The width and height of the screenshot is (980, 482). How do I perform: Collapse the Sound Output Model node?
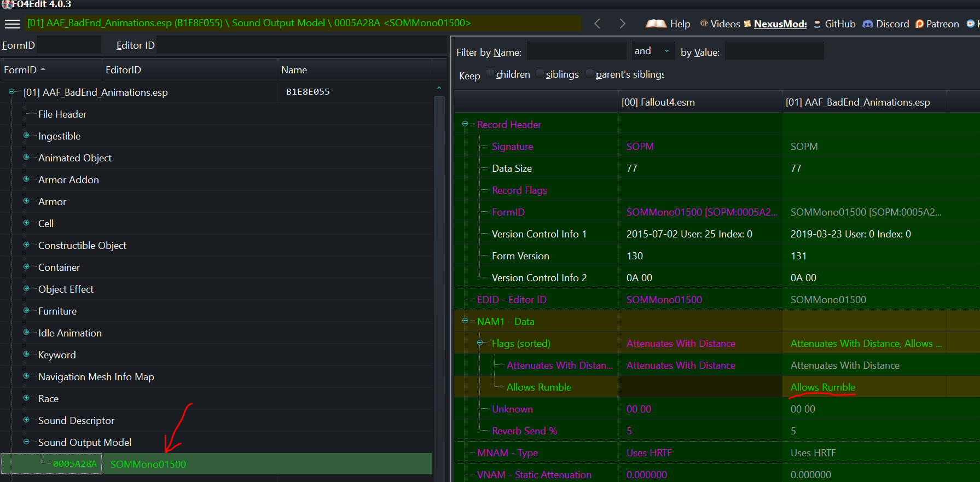coord(26,442)
